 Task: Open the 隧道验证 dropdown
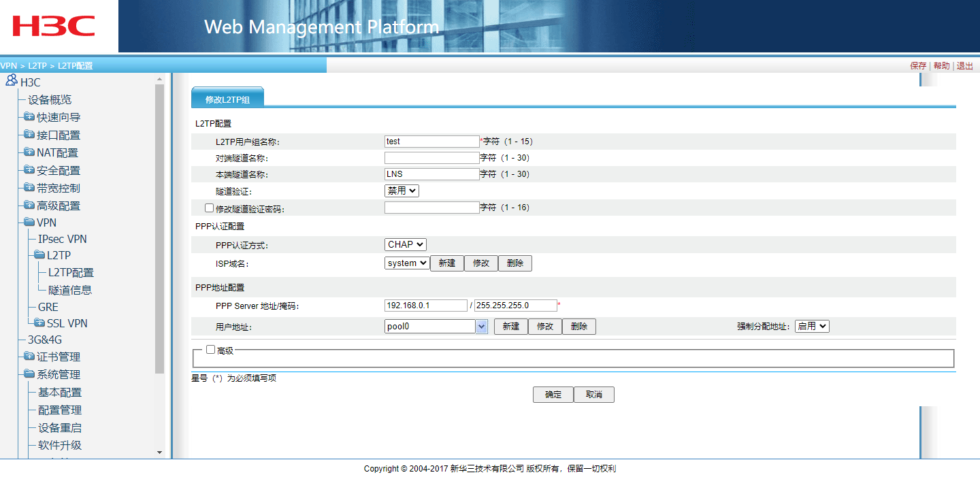coord(402,191)
